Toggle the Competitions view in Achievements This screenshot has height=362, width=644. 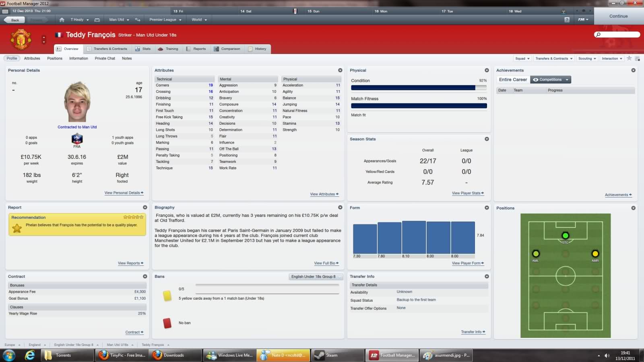coord(550,80)
